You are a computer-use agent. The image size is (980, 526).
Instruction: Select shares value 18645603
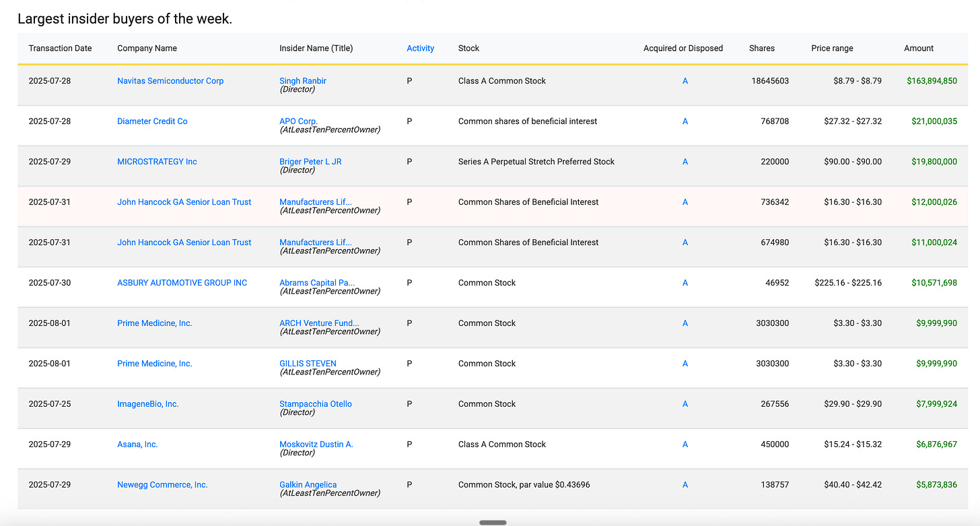(770, 81)
